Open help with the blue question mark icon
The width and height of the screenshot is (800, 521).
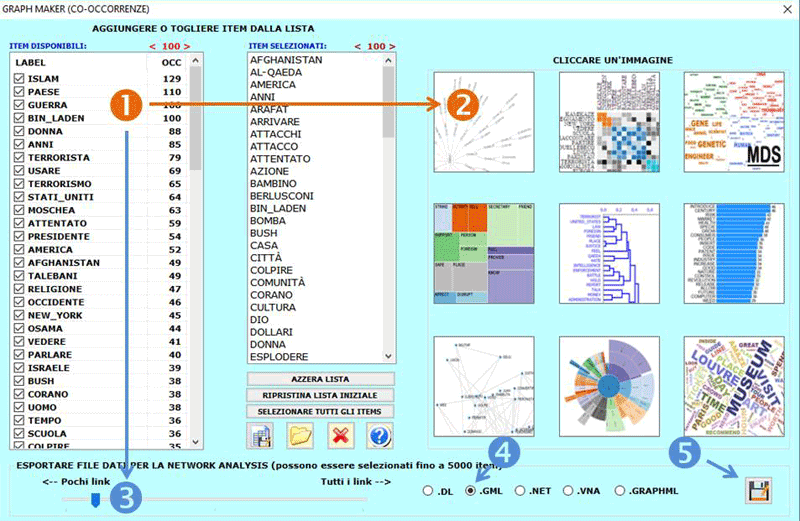pos(380,436)
